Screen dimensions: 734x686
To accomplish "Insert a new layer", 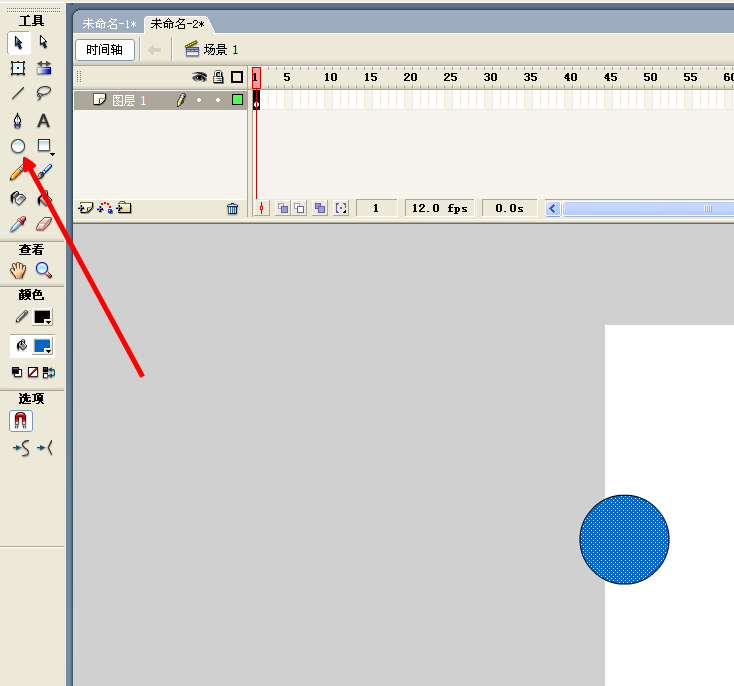I will click(85, 208).
